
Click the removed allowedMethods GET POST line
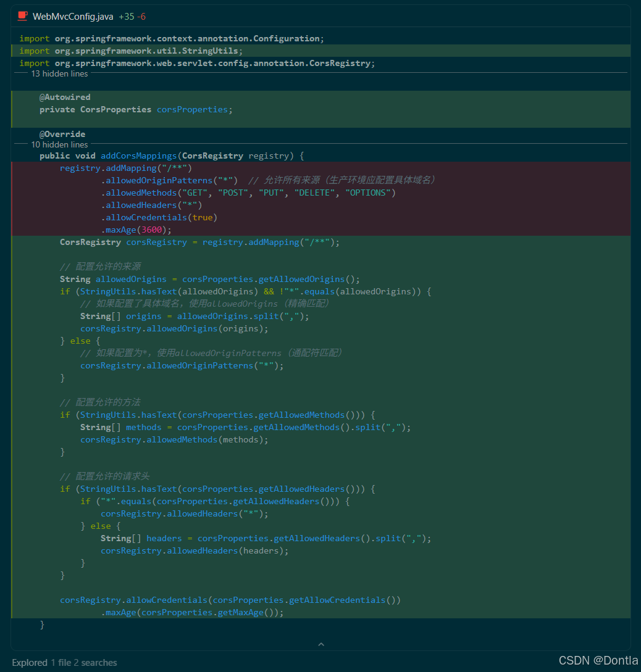tap(249, 193)
